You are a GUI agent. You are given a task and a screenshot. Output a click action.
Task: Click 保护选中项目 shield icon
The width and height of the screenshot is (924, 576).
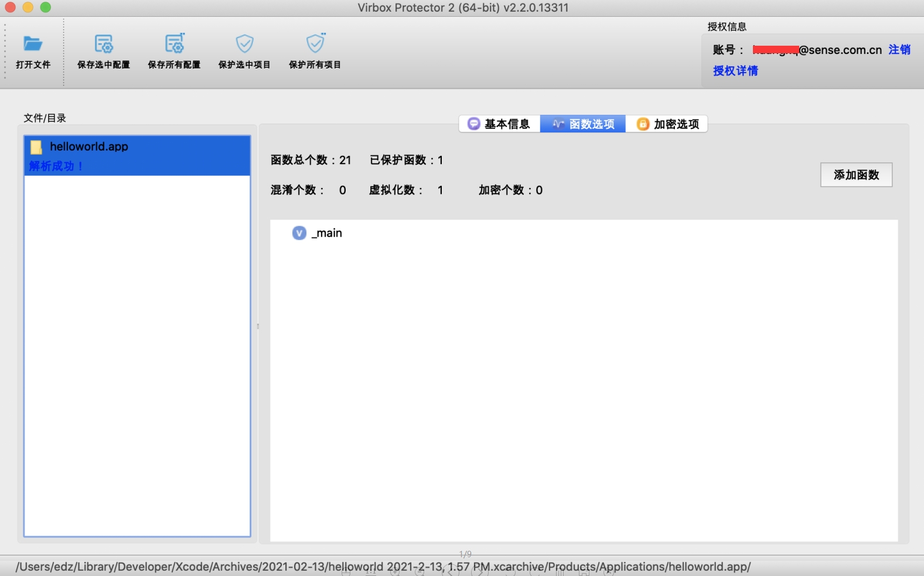coord(244,43)
